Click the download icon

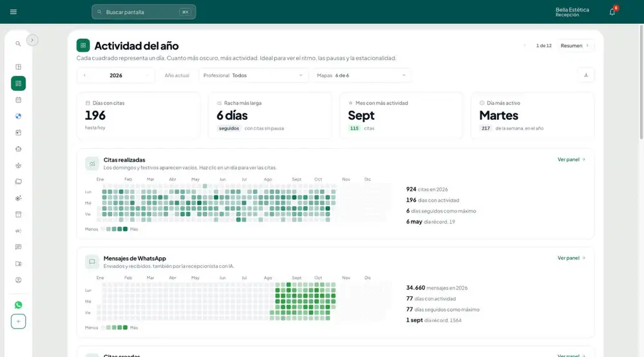click(586, 75)
